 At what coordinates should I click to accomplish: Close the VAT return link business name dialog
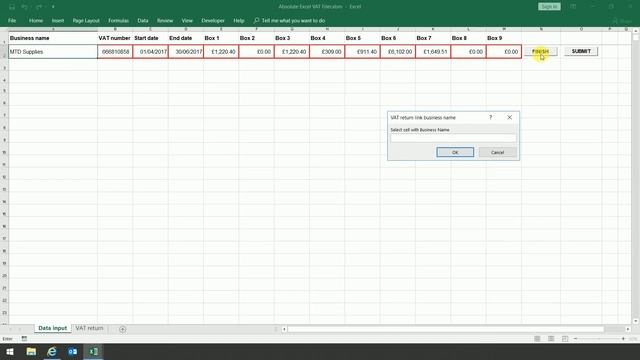point(509,118)
